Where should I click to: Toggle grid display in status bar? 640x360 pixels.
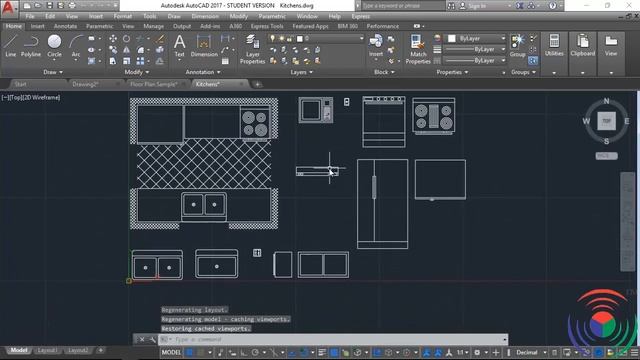point(190,352)
